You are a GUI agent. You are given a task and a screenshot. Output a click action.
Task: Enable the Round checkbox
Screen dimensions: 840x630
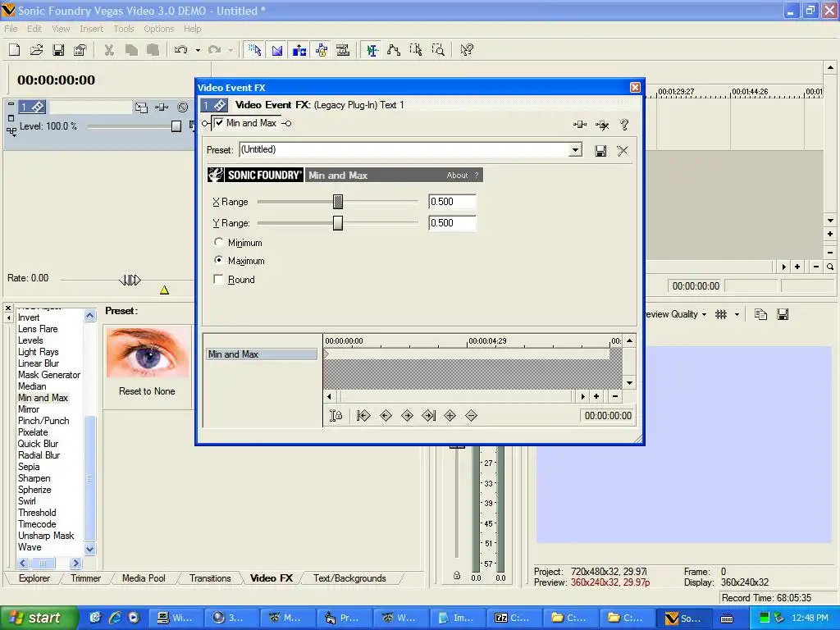tap(218, 279)
